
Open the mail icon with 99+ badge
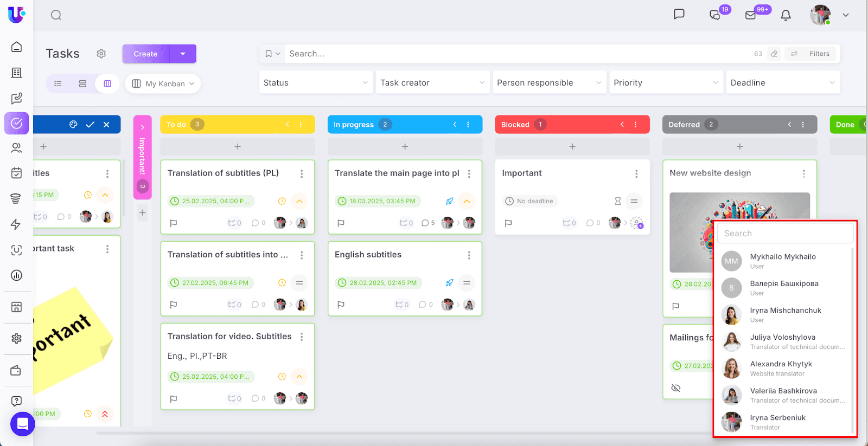[751, 15]
